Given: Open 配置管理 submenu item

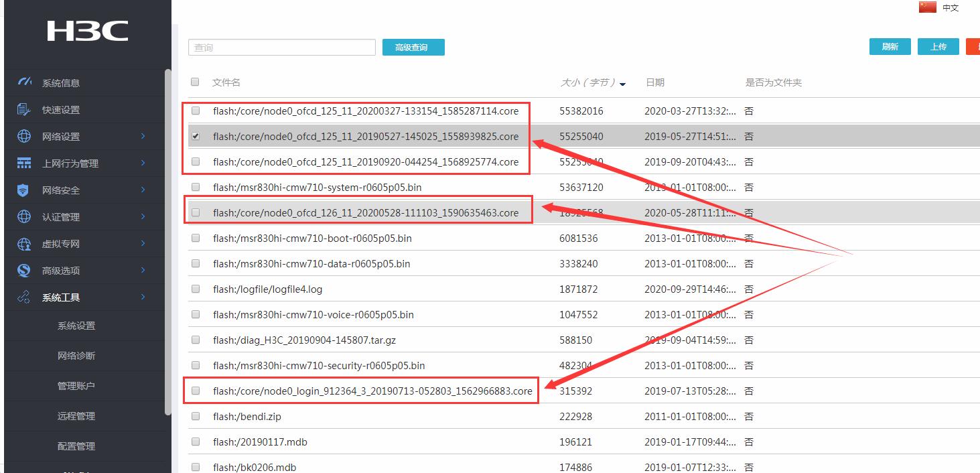Looking at the screenshot, I should pos(76,446).
